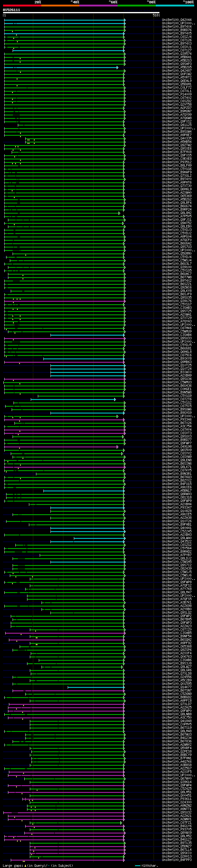
Task: Select the UniRef100_Q6EAL9 row label
Action: 177,81
